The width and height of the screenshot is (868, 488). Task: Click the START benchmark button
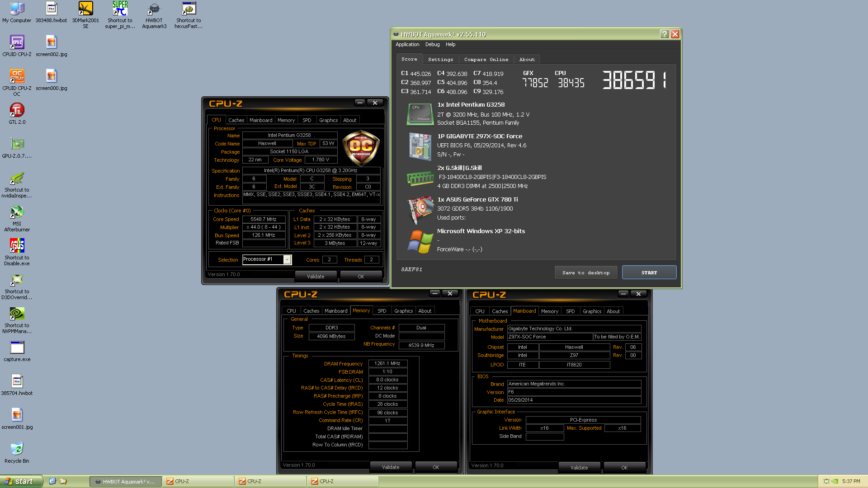[649, 272]
